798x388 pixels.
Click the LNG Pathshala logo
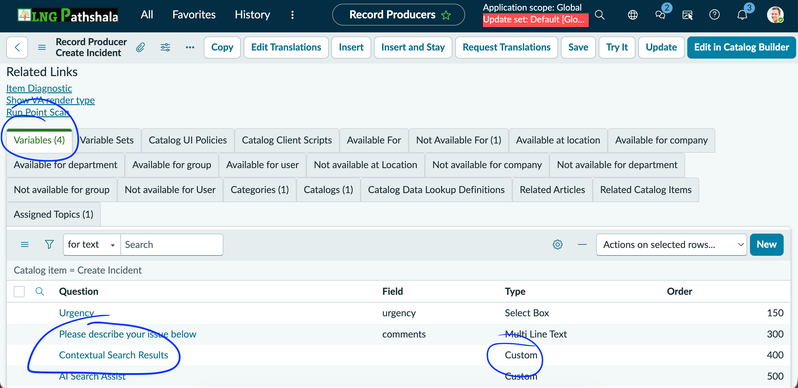pos(67,15)
